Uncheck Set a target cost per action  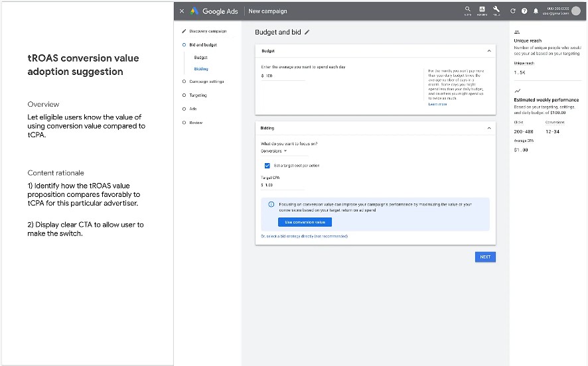267,166
